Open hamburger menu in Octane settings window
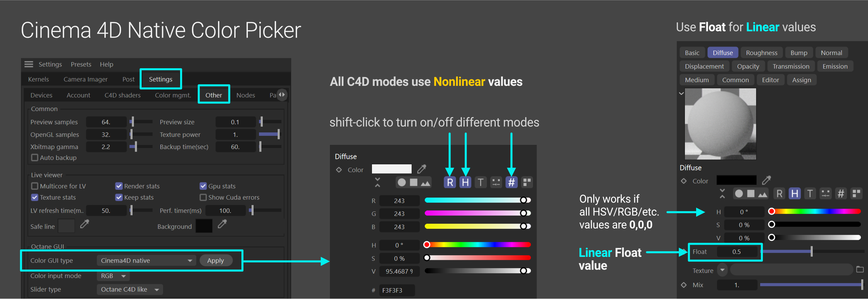 point(29,64)
